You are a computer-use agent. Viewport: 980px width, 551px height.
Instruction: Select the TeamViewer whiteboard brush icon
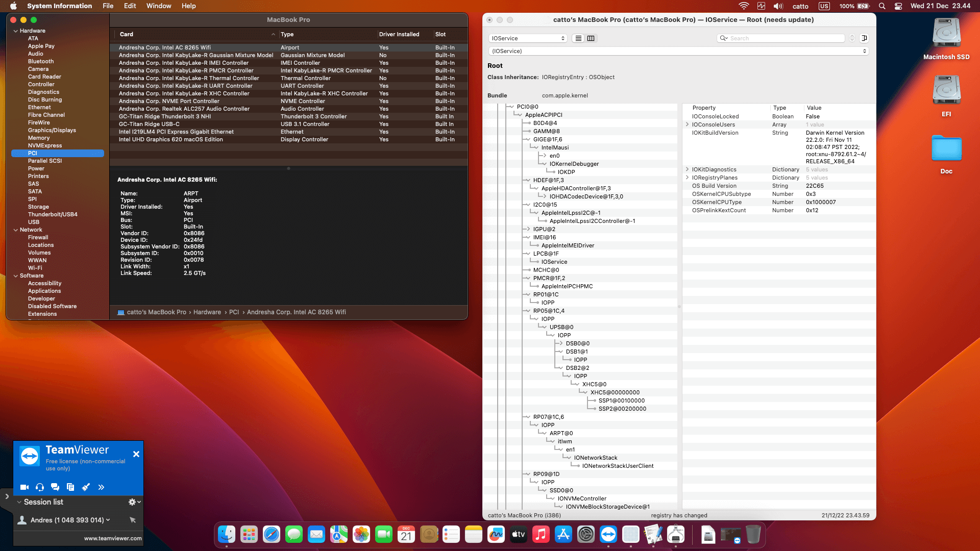[86, 487]
